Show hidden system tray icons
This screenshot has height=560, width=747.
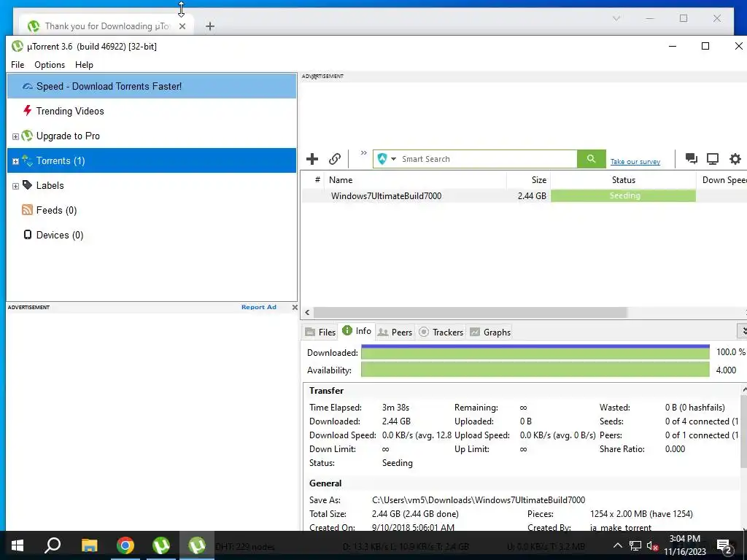[x=617, y=545]
